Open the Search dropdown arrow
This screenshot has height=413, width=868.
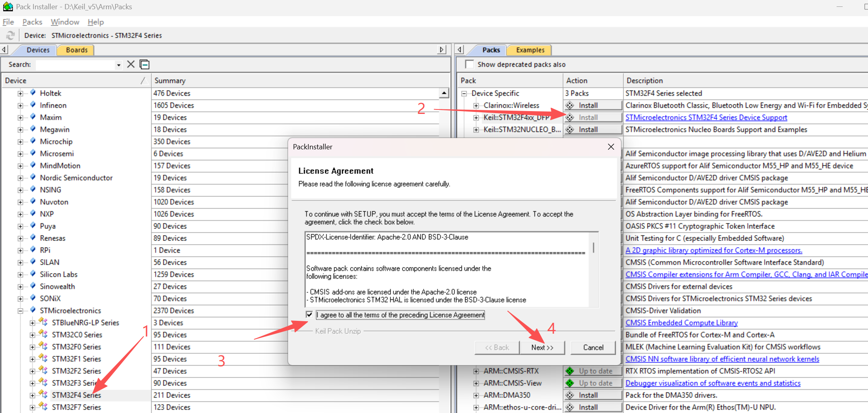(x=118, y=65)
